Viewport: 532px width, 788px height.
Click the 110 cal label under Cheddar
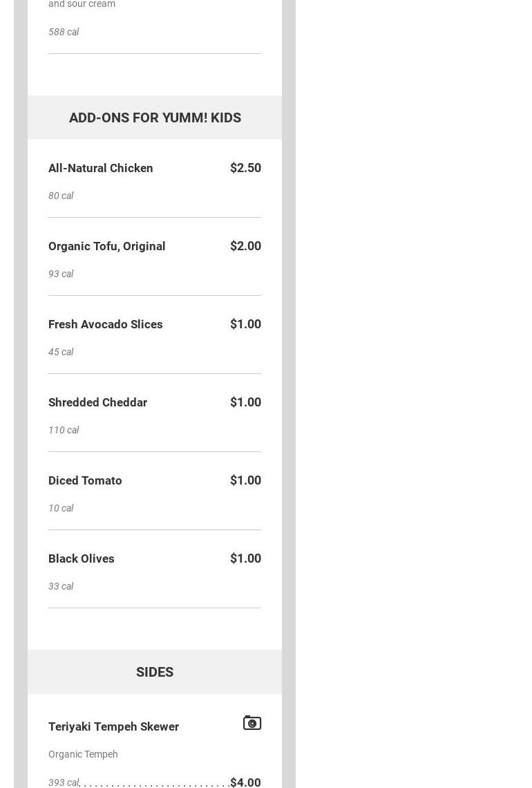pos(64,430)
